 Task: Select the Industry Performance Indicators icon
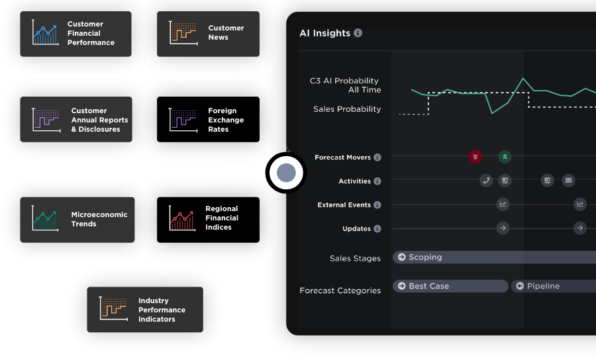pos(113,308)
